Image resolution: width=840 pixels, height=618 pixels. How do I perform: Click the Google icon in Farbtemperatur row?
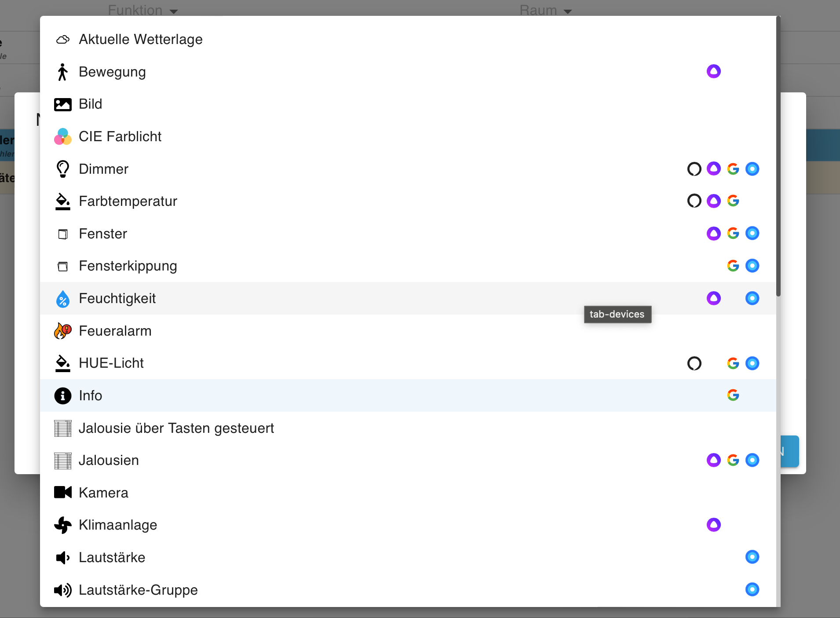point(733,201)
